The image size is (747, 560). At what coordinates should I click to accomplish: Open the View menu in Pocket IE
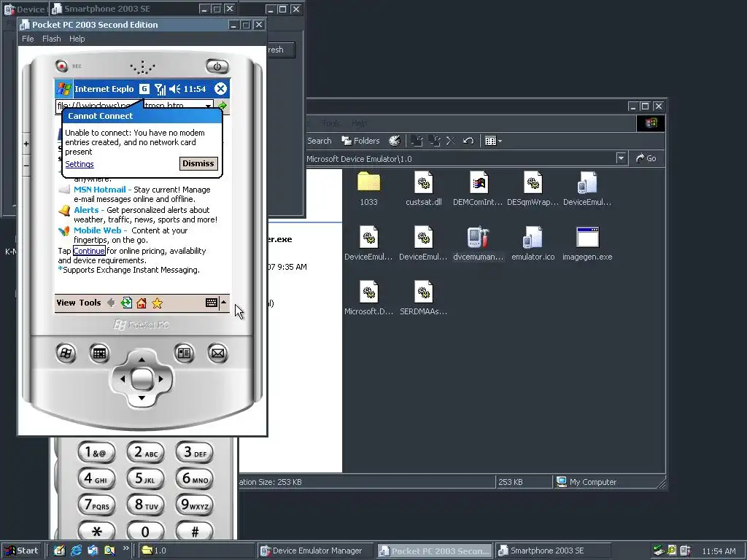pyautogui.click(x=66, y=303)
